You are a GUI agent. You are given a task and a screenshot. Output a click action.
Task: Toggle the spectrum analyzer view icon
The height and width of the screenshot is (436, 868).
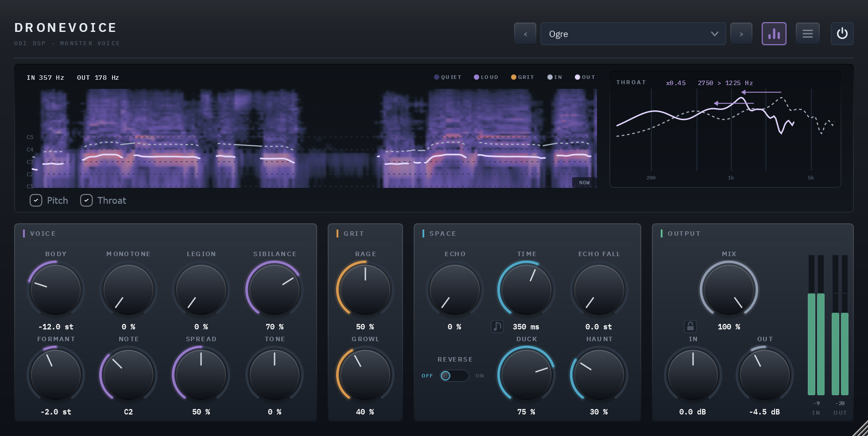(x=774, y=34)
